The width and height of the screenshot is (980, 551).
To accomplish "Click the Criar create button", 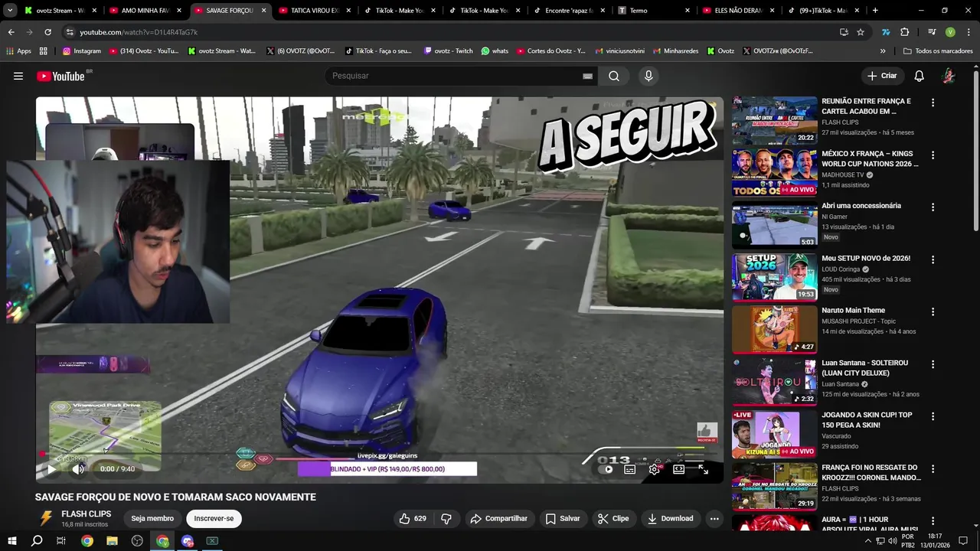I will (x=881, y=76).
